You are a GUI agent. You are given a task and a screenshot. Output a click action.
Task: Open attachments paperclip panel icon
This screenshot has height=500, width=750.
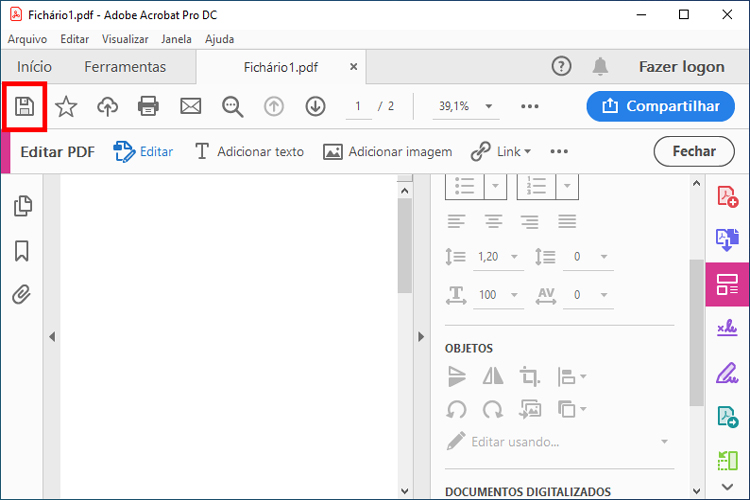(22, 294)
